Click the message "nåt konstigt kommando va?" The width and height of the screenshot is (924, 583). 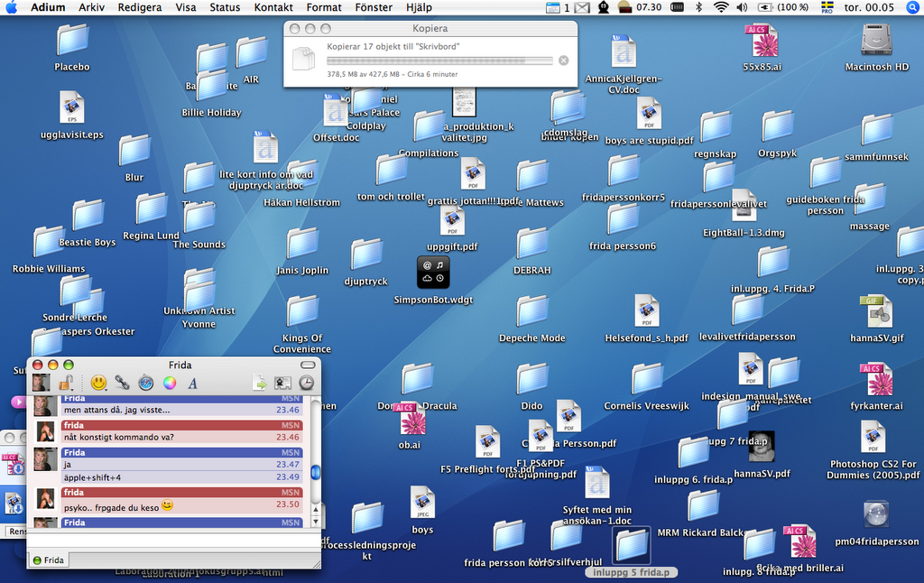tap(119, 438)
